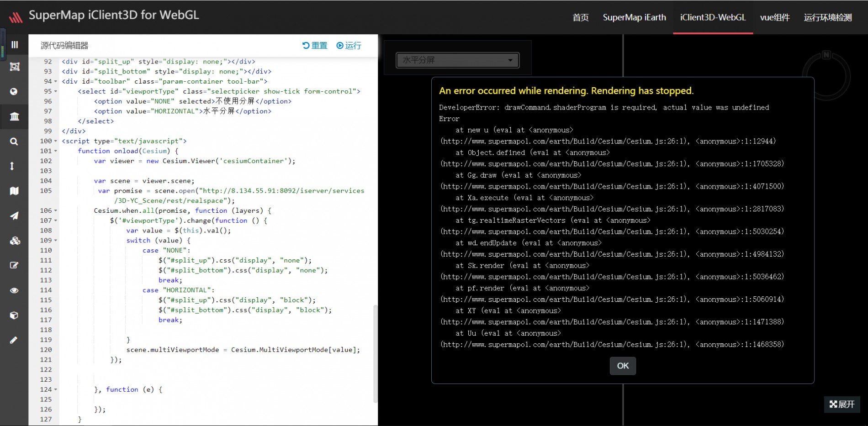
Task: Click the 展开 expand button
Action: [x=842, y=405]
